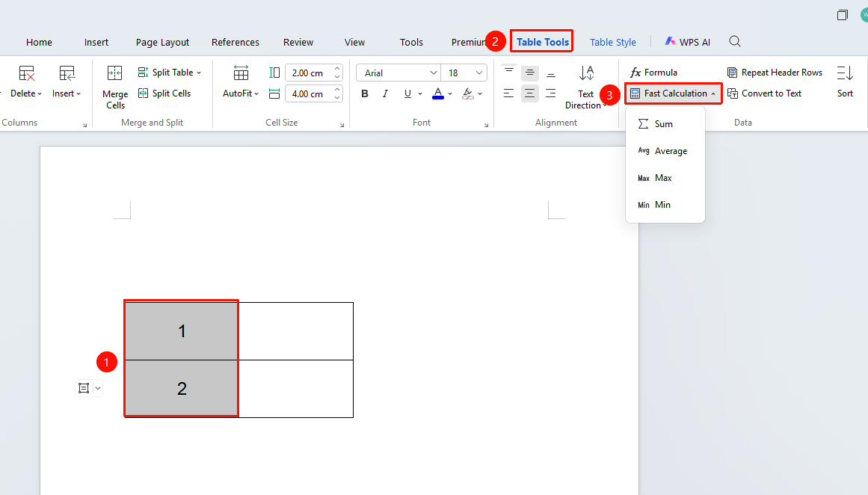Align text to the left

508,93
